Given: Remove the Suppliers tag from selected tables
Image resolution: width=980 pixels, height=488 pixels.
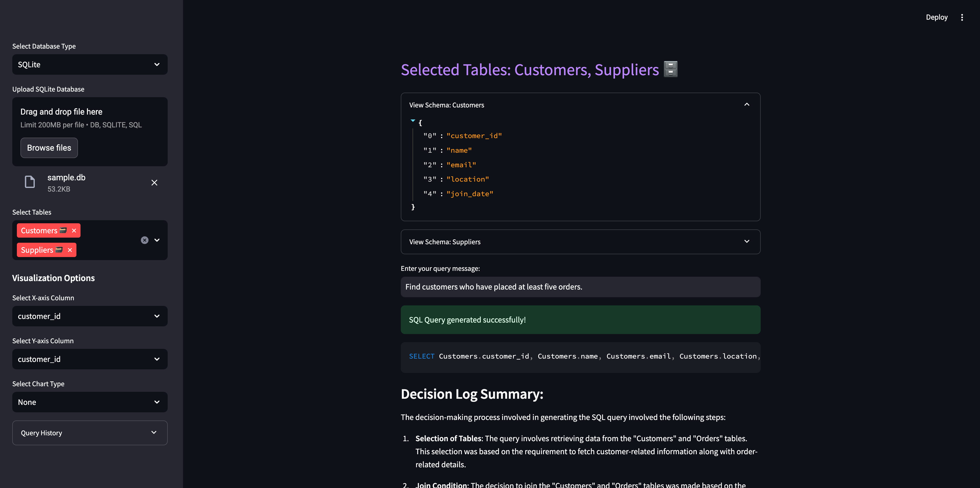Looking at the screenshot, I should pyautogui.click(x=70, y=250).
